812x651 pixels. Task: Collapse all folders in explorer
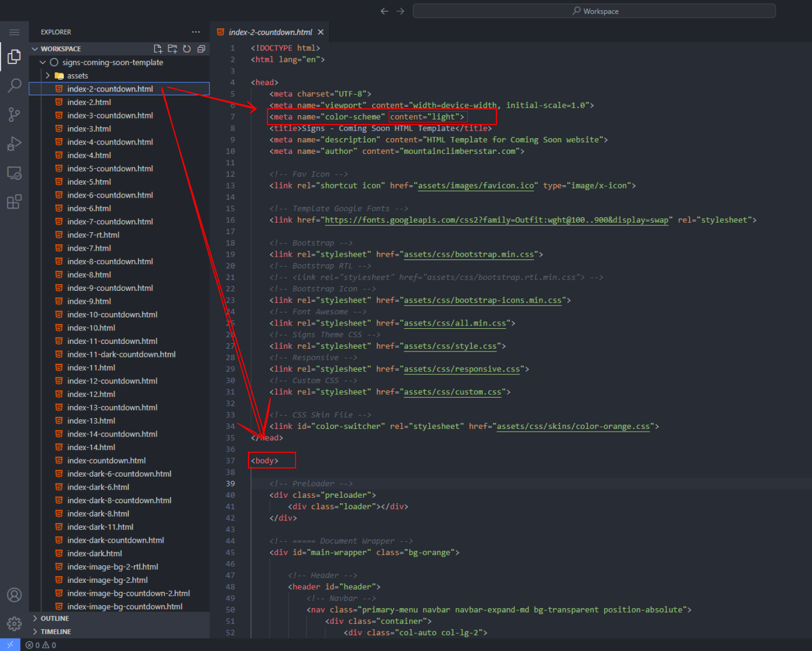click(201, 49)
